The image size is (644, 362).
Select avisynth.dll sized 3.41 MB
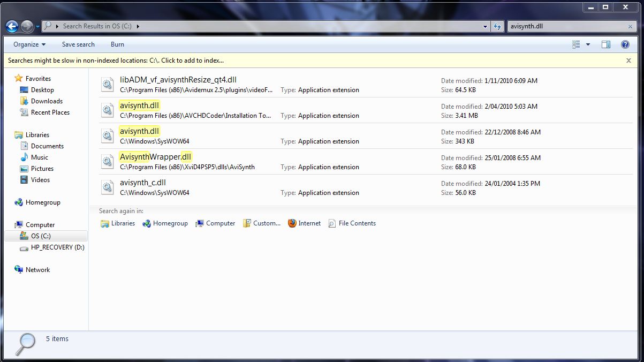140,105
